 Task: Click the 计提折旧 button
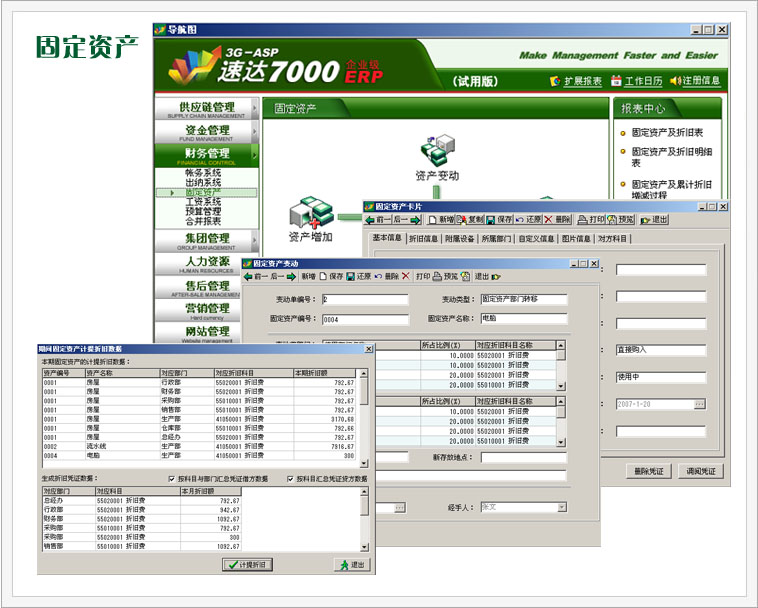(x=248, y=565)
